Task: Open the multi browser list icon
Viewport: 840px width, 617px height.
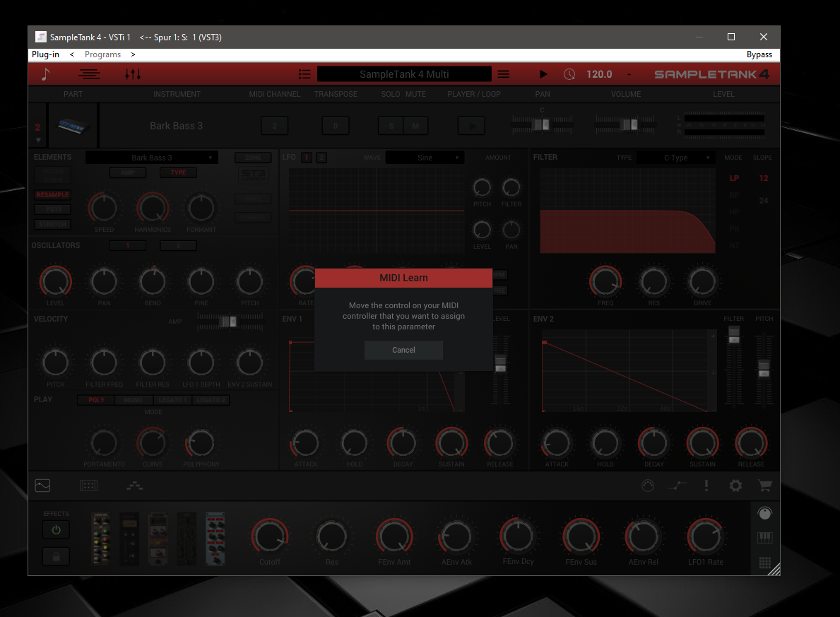Action: click(304, 74)
